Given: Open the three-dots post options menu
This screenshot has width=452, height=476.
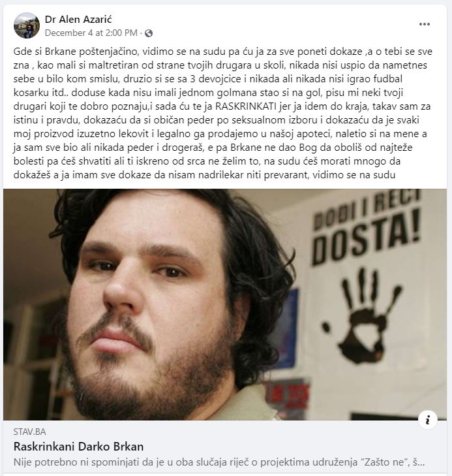Looking at the screenshot, I should coord(424,24).
